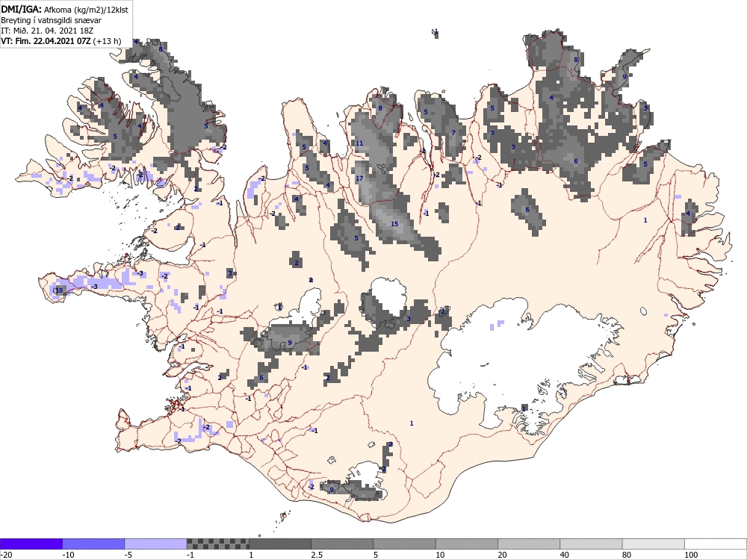
Task: Click the light gray 20 to 40 legend swatch
Action: (x=530, y=544)
